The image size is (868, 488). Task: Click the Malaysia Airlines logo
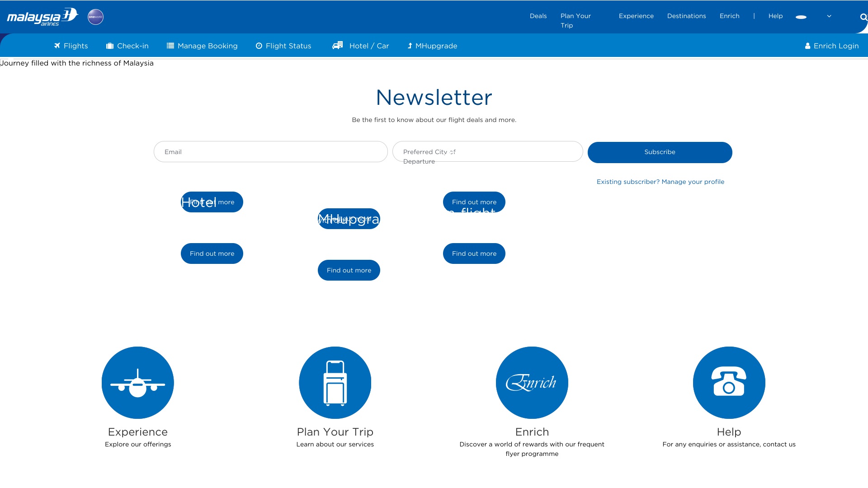click(x=42, y=17)
